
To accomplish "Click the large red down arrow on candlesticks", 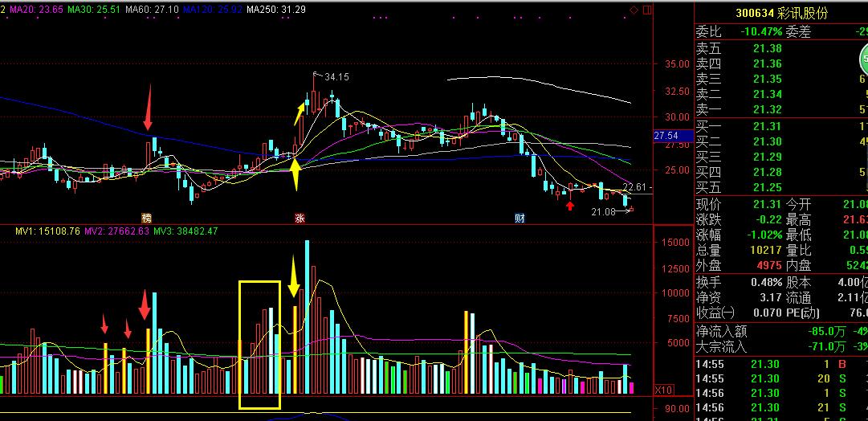I will click(147, 110).
